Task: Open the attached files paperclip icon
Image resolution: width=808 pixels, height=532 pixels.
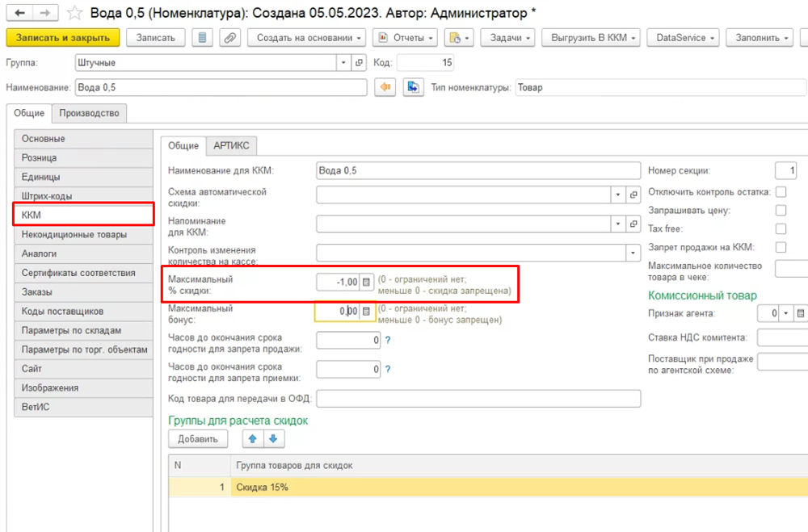Action: (230, 38)
